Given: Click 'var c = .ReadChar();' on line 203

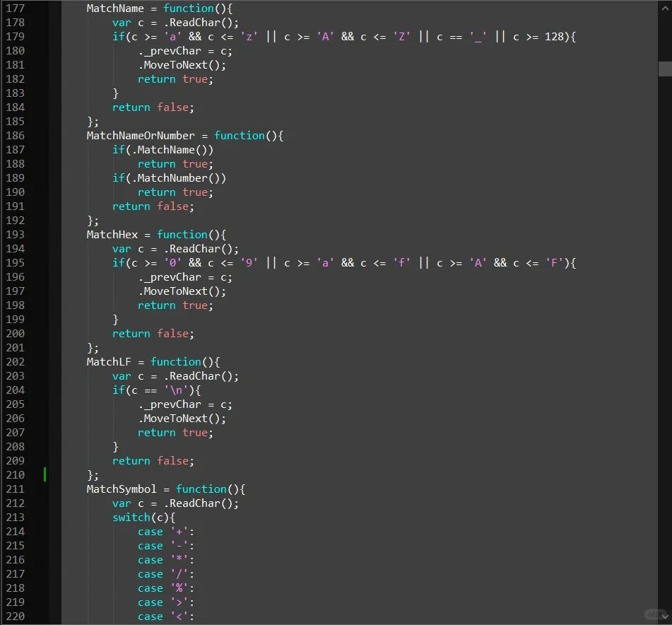Looking at the screenshot, I should (x=175, y=376).
